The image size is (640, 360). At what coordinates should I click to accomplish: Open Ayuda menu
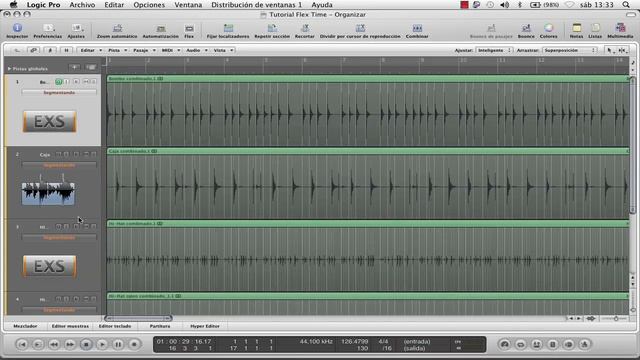[x=322, y=5]
